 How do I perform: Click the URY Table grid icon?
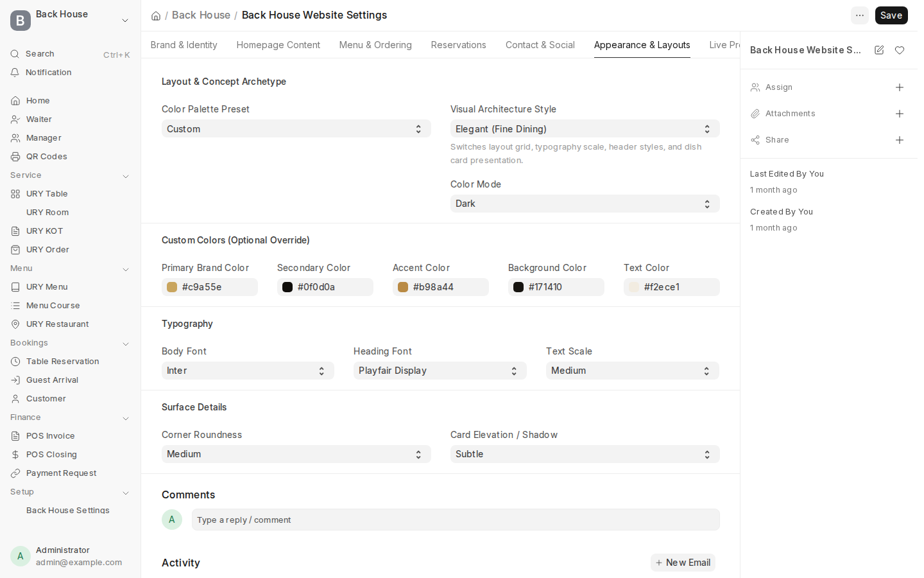[x=15, y=194]
